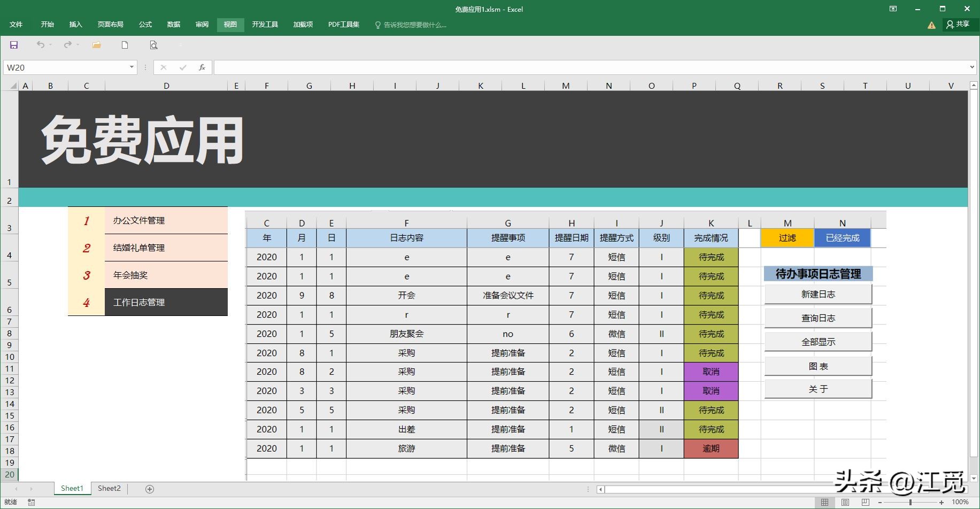Click the orange 过滤 filter button

click(x=788, y=238)
